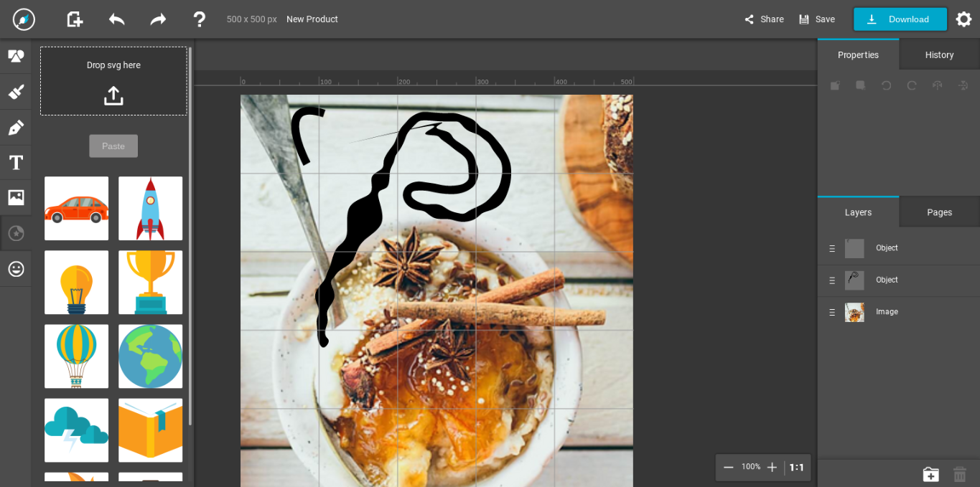Click the Paste button
Screen dimensions: 980x487
(113, 146)
